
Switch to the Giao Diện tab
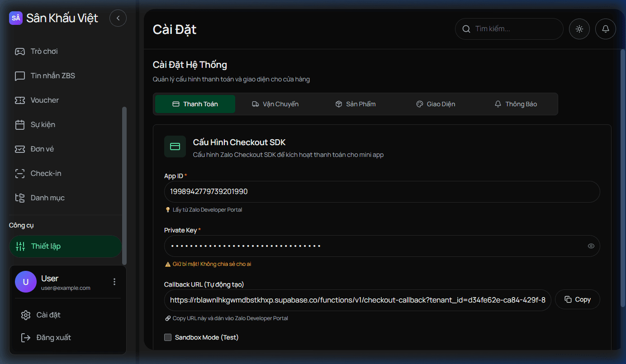pyautogui.click(x=436, y=104)
